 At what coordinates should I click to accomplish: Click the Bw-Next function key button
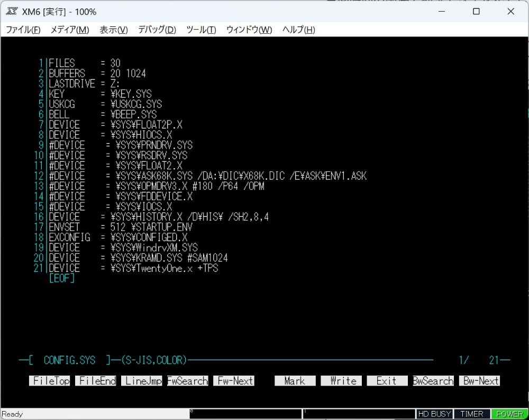(x=479, y=381)
